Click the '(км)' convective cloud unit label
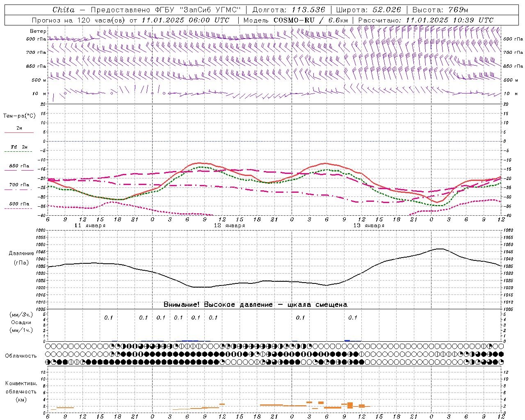Screen dimensions: 525x420 coord(21,399)
